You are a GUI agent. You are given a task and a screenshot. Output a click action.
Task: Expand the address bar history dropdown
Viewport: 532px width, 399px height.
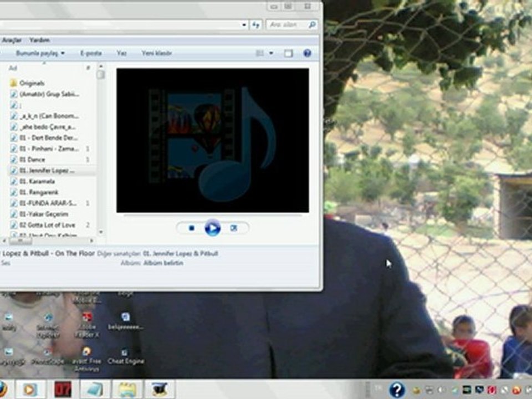[x=244, y=25]
